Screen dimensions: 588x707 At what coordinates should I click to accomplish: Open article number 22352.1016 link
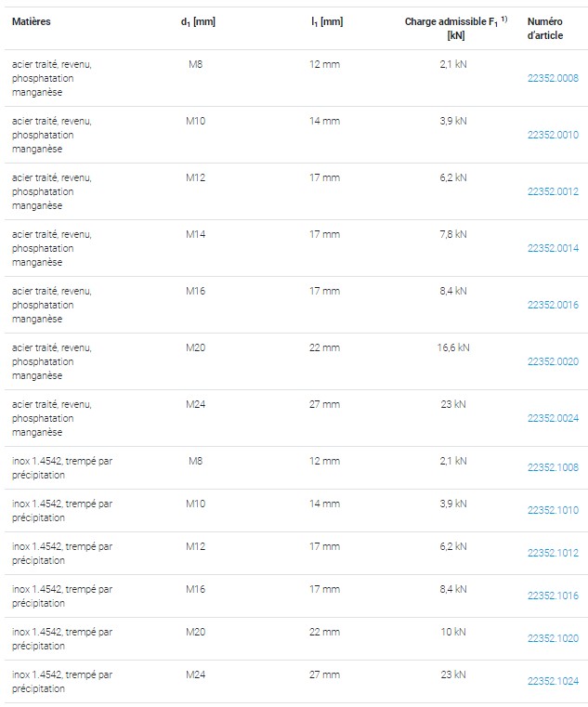pos(553,596)
